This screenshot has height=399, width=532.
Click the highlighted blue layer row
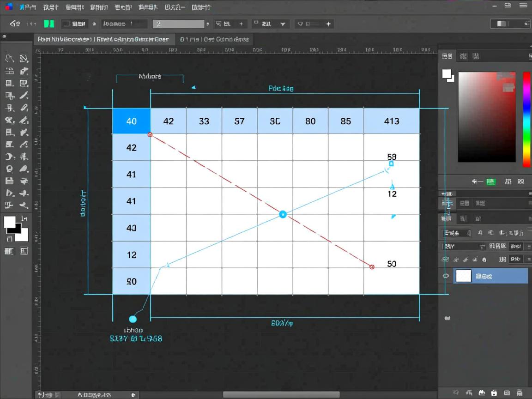coord(490,276)
